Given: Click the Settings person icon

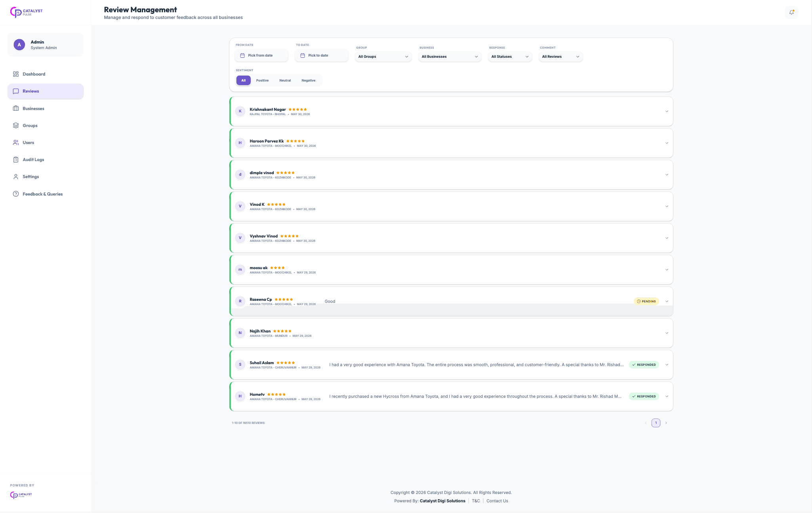Looking at the screenshot, I should [16, 177].
